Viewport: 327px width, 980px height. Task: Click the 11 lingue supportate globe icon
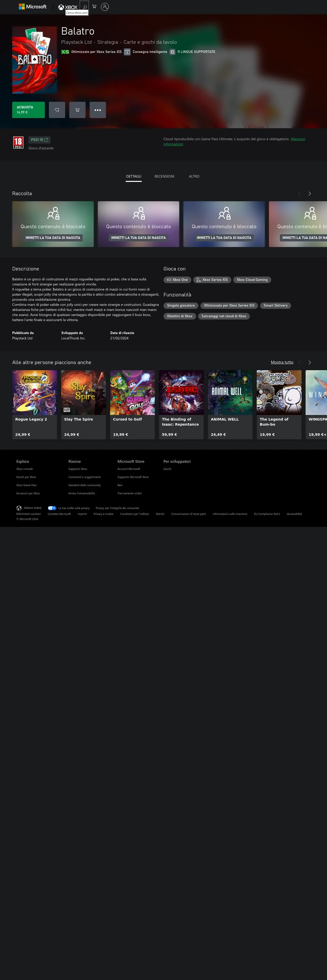tap(172, 52)
